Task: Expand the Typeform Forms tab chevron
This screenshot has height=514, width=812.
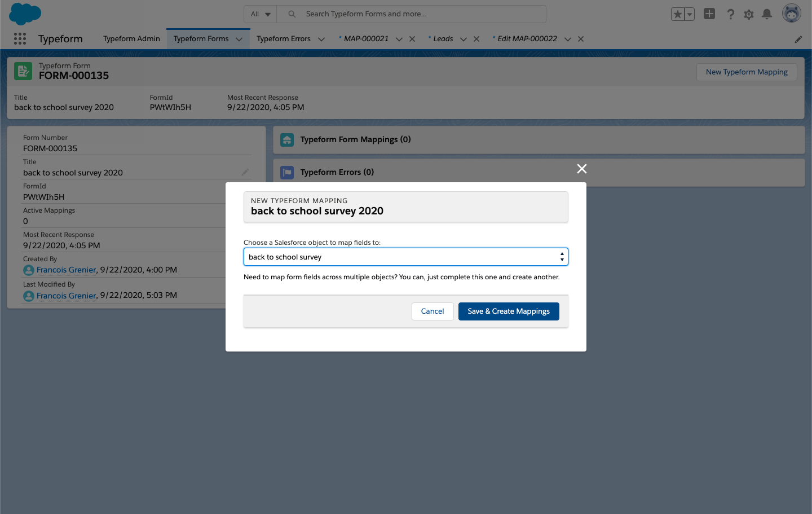Action: (239, 39)
